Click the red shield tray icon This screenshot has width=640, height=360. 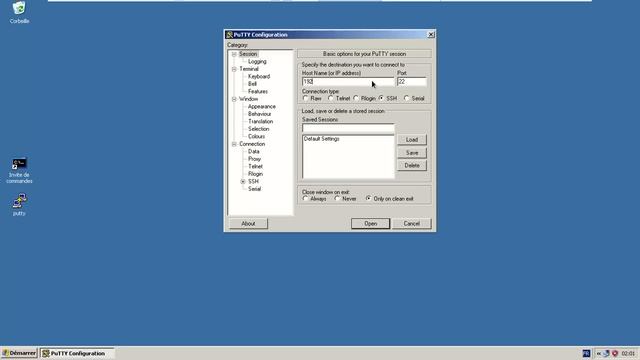pos(615,353)
